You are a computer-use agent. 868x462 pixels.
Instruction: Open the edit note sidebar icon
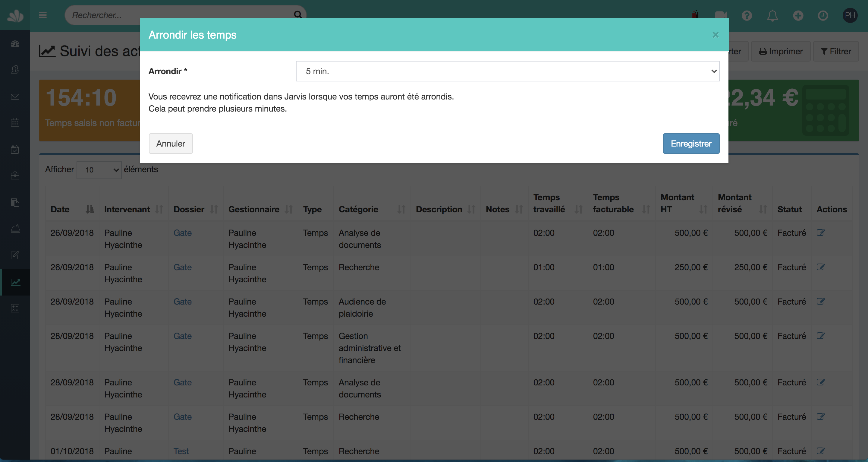[15, 255]
